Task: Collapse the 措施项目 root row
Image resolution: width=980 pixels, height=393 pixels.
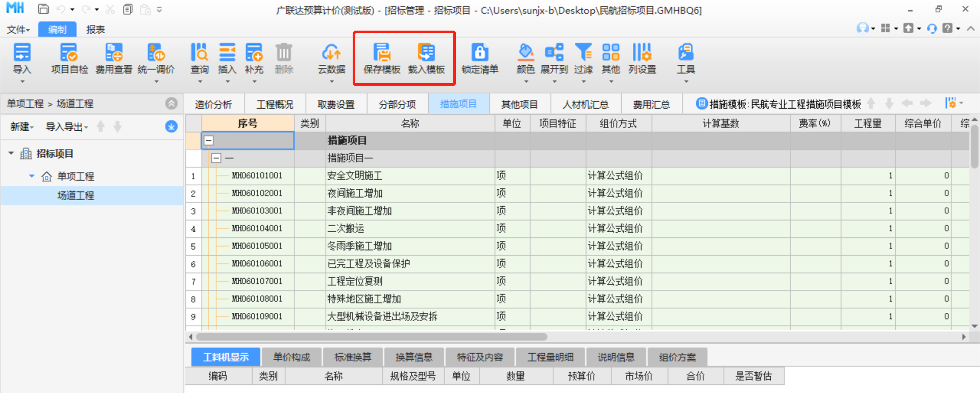Action: click(209, 141)
